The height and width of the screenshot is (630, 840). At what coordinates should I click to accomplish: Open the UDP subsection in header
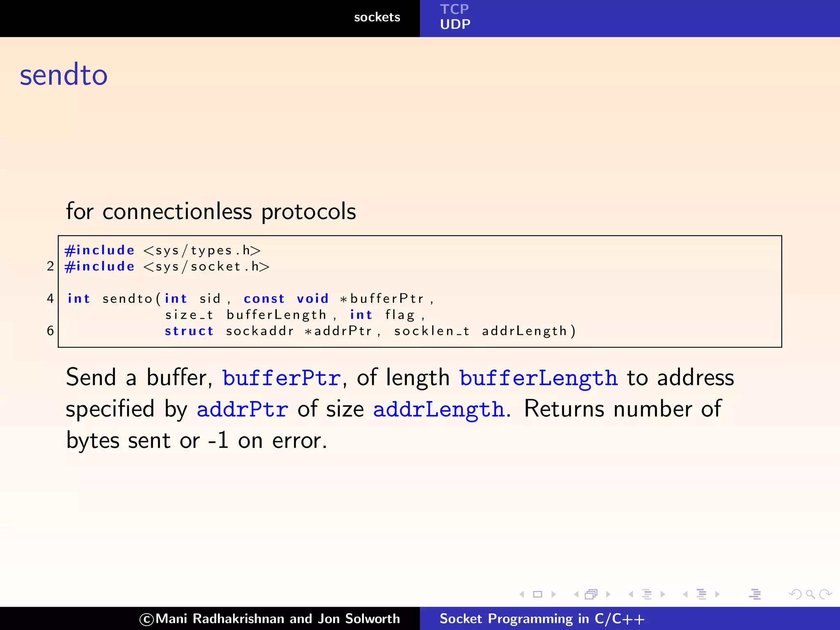[455, 24]
